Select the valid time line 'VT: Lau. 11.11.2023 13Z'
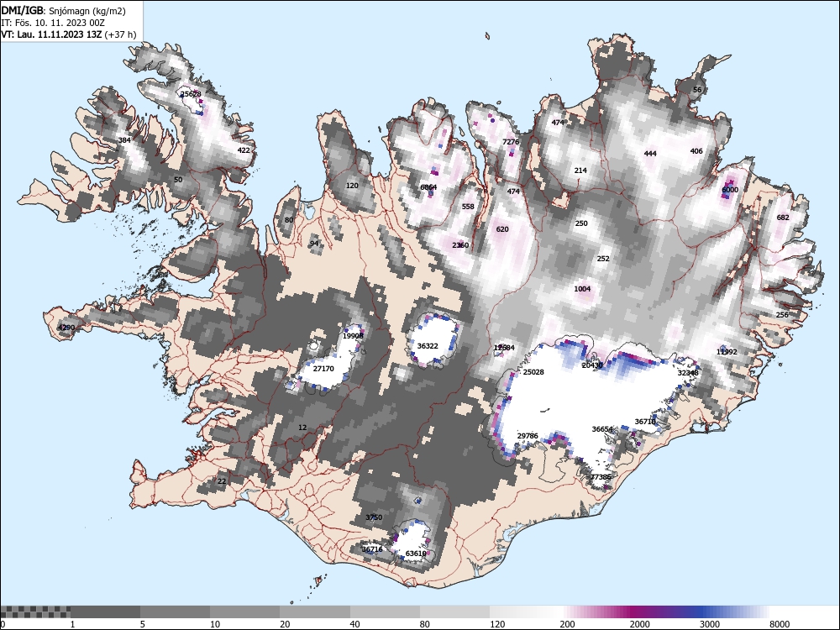 coord(52,34)
